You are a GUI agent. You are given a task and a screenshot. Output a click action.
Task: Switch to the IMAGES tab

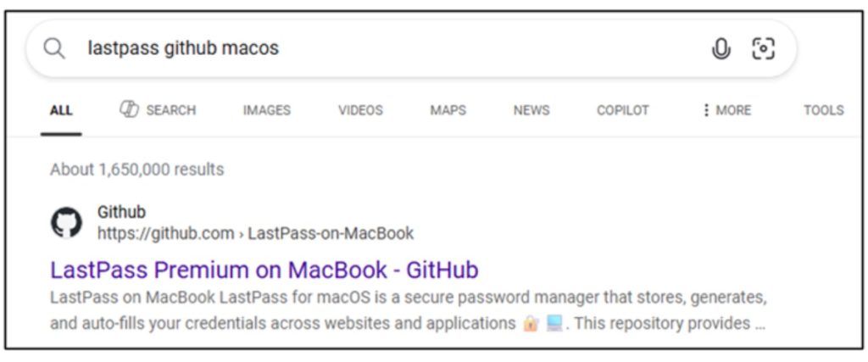266,110
